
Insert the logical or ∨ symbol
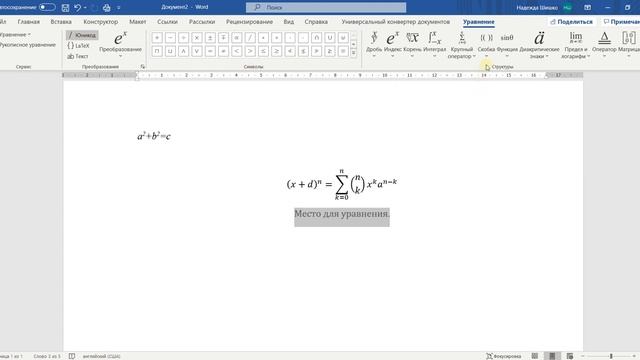click(x=197, y=51)
